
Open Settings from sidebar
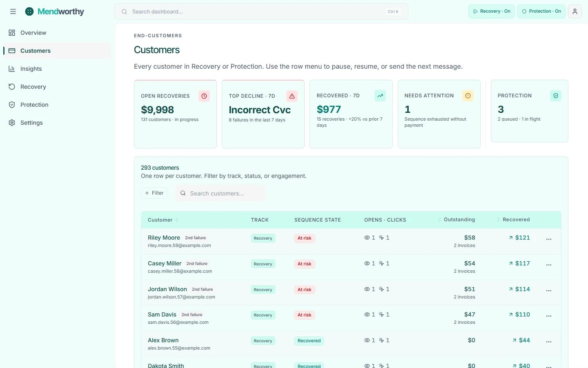[x=57, y=123]
